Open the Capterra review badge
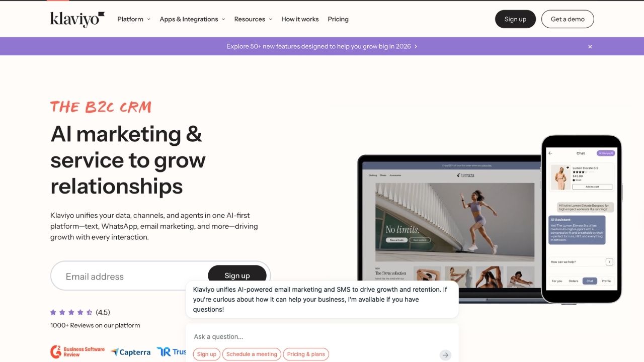 (x=130, y=352)
